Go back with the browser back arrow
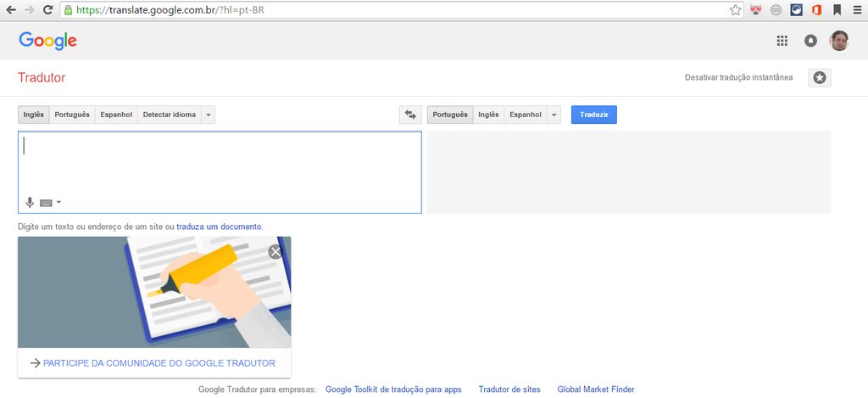Image resolution: width=868 pixels, height=398 pixels. [x=10, y=10]
